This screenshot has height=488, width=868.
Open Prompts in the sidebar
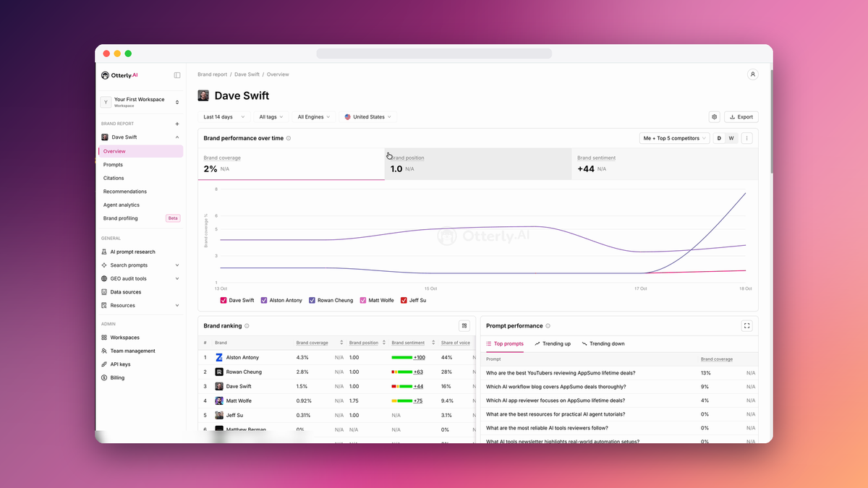[x=113, y=165]
